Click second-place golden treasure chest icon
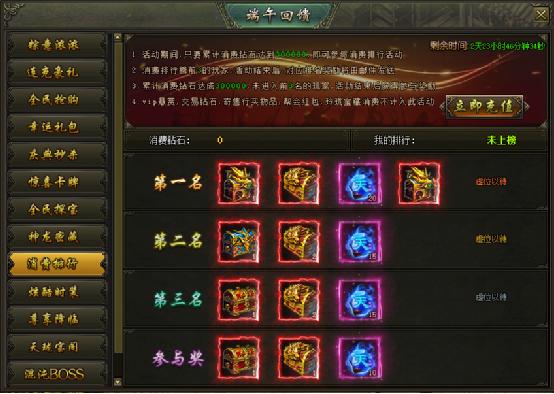The height and width of the screenshot is (394, 554). tap(299, 242)
